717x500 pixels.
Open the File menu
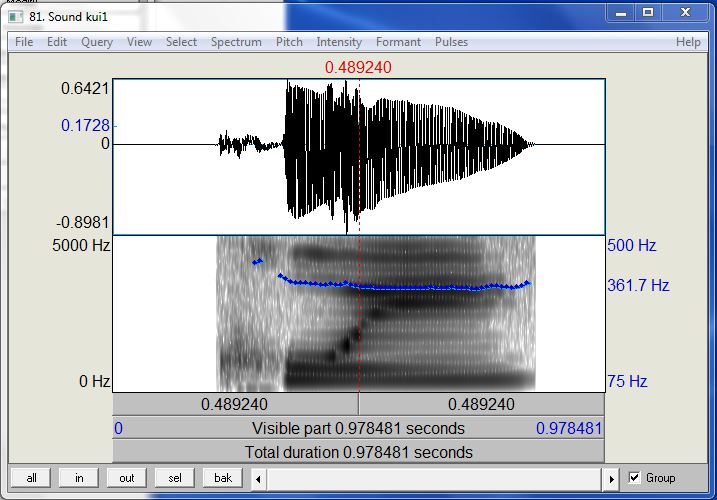(x=24, y=42)
